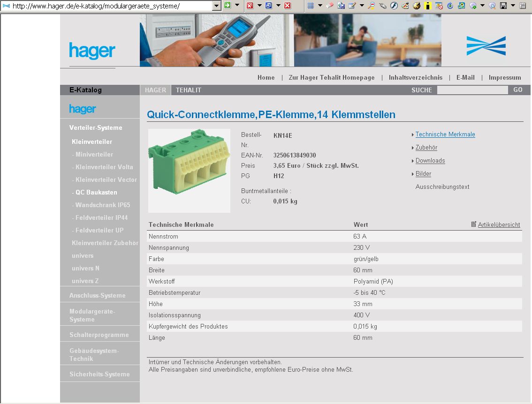Select Wandschrank IP65 in the sidebar

point(103,205)
